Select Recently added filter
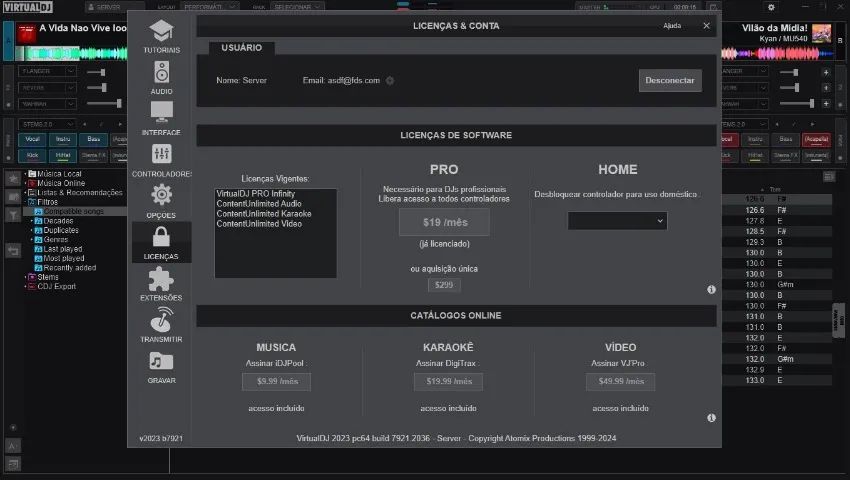This screenshot has width=850, height=480. (x=69, y=267)
